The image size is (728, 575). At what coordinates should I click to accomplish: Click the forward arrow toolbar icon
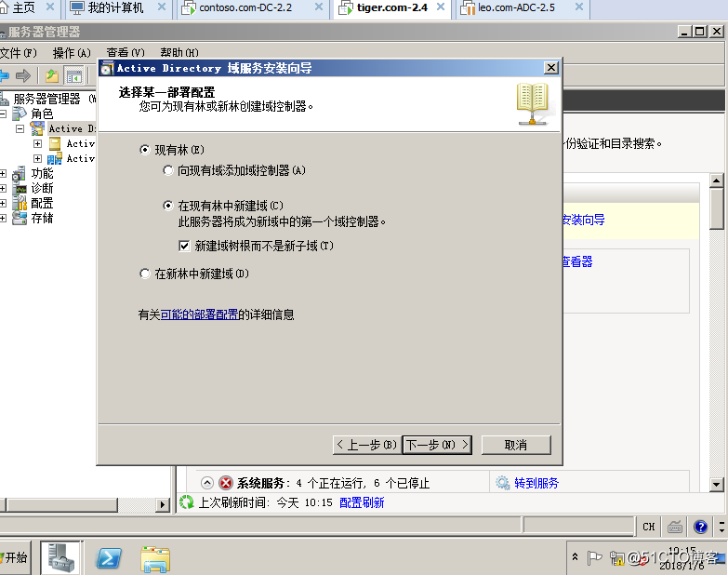coord(22,75)
